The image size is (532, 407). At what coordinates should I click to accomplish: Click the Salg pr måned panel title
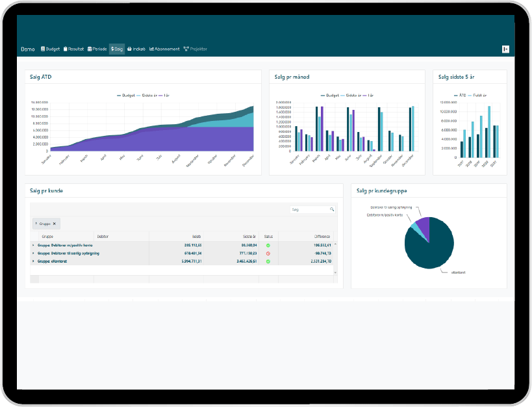[292, 77]
